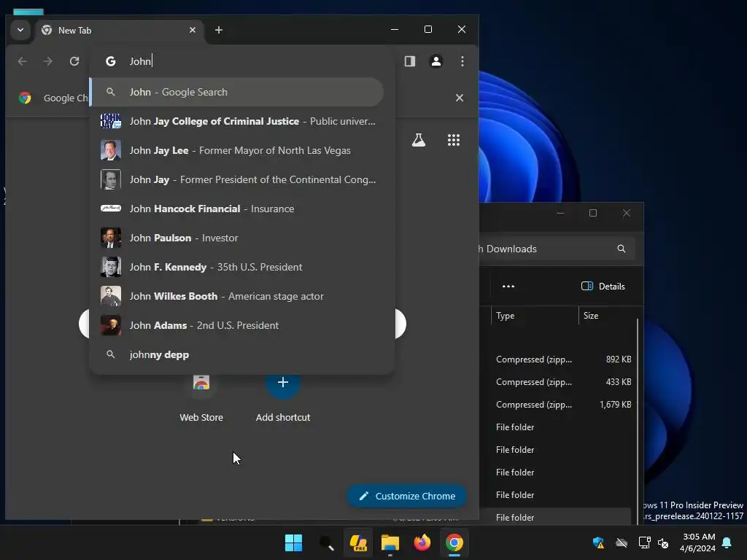The image size is (747, 560).
Task: Select the New Tab browser tab
Action: pos(119,31)
